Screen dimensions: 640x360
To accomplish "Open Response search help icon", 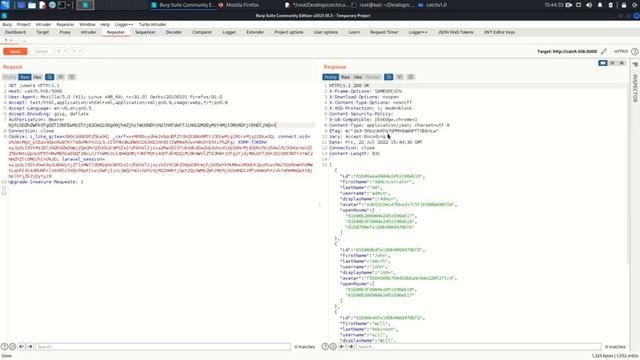I will point(325,347).
